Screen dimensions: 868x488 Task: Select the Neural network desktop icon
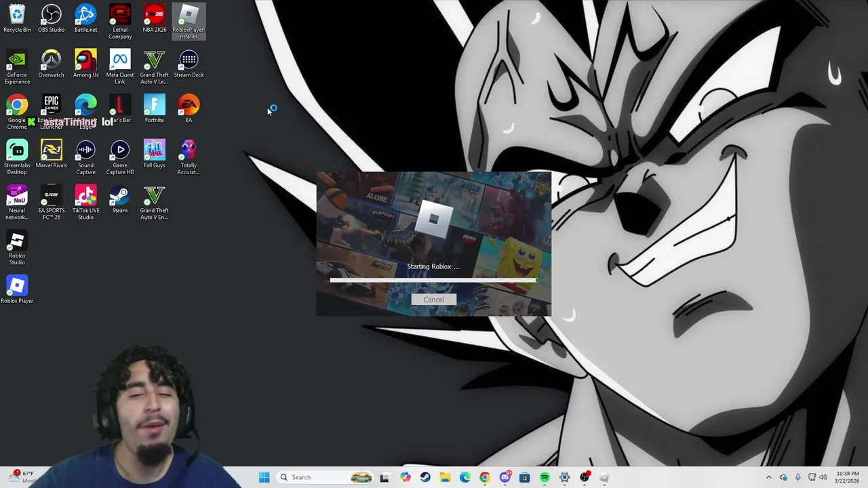pos(17,203)
